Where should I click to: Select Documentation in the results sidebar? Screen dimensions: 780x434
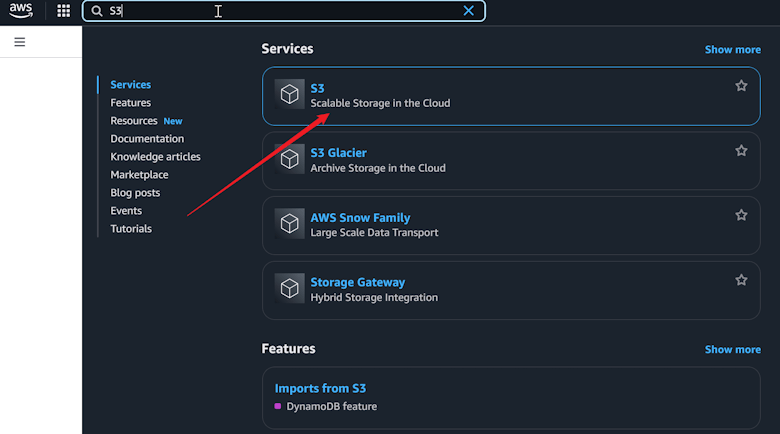tap(147, 139)
